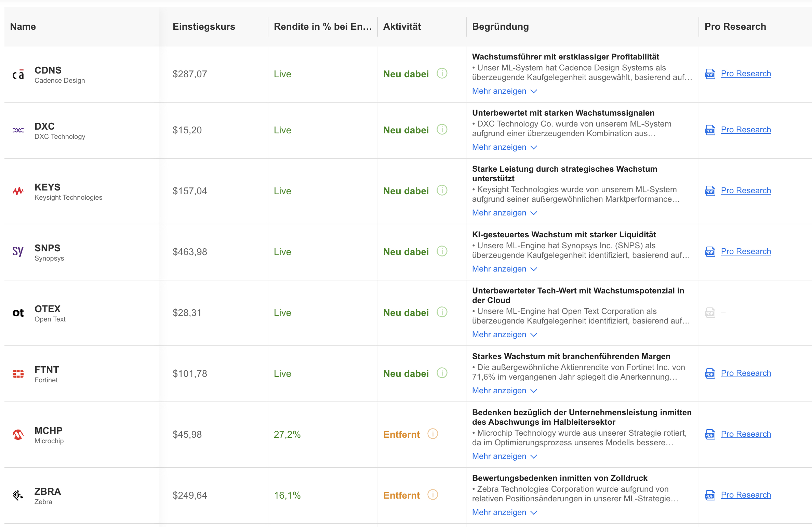812x527 pixels.
Task: Click the info icon in the FTNT row
Action: click(442, 373)
